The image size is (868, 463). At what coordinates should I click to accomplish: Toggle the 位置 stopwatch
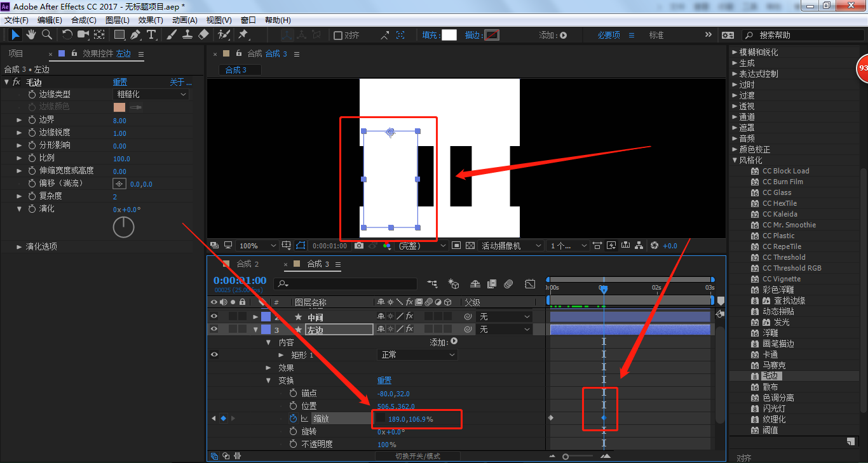pos(293,406)
